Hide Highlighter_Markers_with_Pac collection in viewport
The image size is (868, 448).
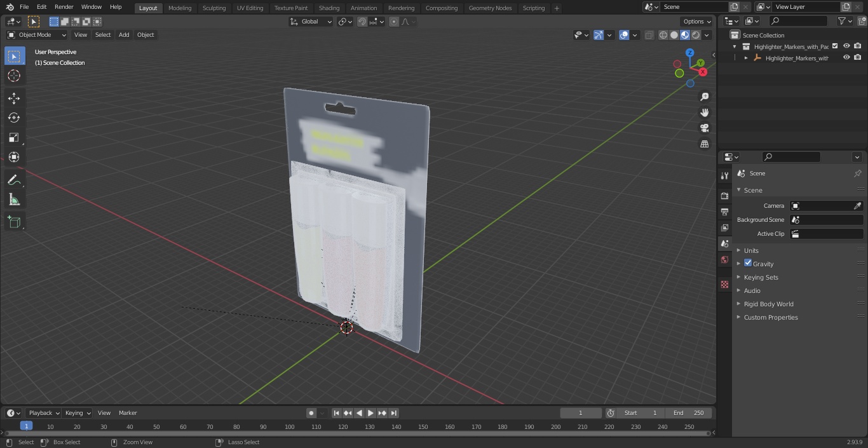846,46
